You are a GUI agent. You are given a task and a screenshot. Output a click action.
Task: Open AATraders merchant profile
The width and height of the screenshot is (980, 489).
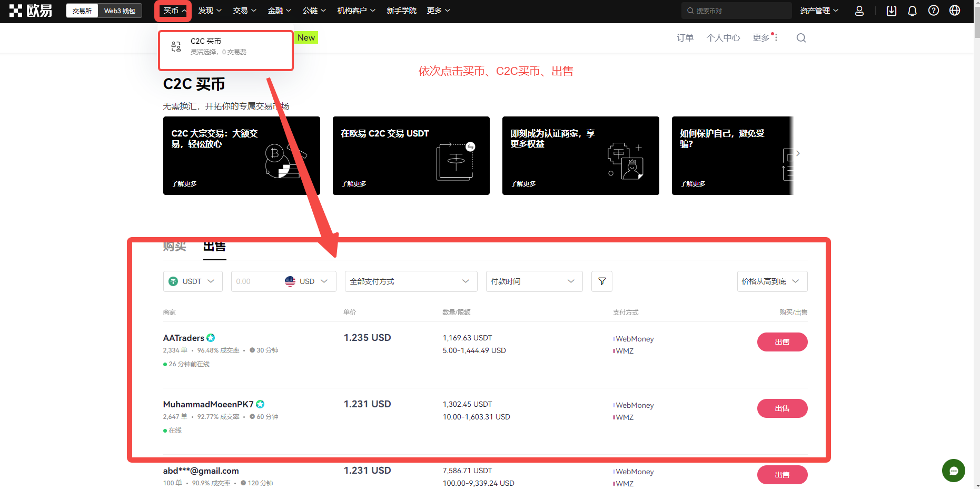[x=183, y=338]
